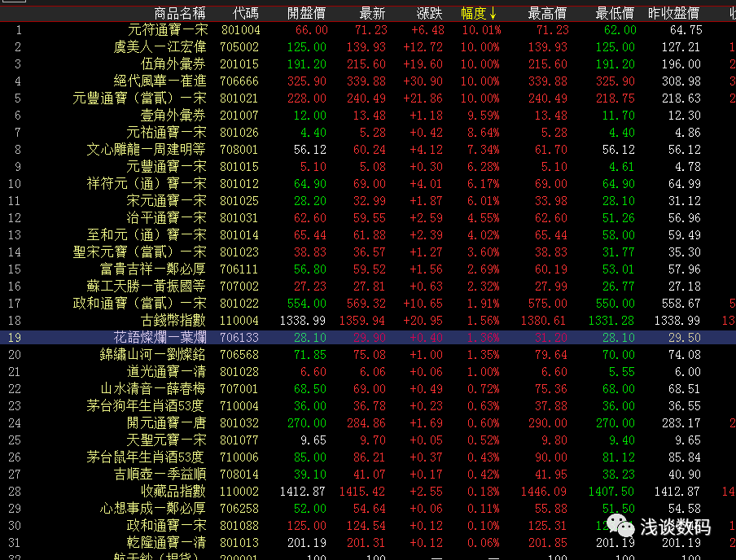Screen dimensions: 736x560
Task: Select the row 宋元通寶—宋
Action: pyautogui.click(x=368, y=201)
